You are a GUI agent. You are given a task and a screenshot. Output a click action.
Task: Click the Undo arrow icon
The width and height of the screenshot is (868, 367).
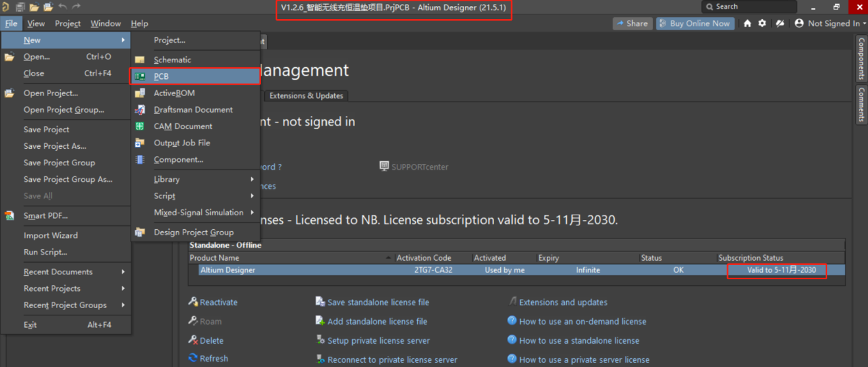coord(62,6)
